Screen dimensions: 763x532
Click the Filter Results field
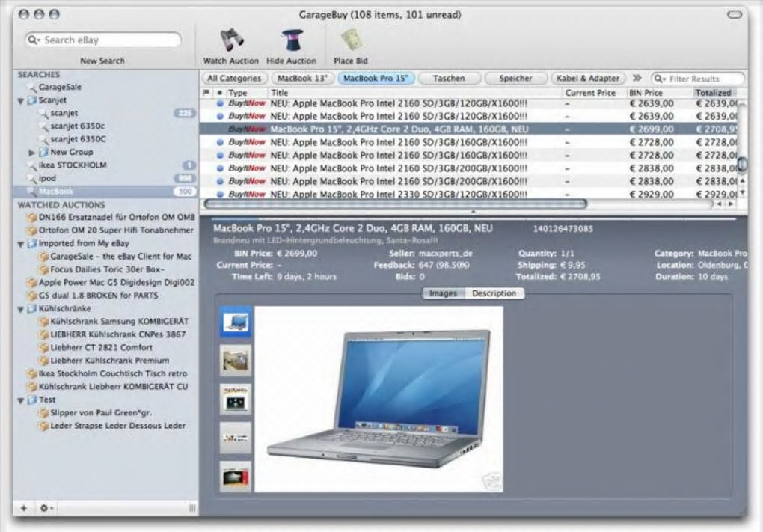coord(697,79)
